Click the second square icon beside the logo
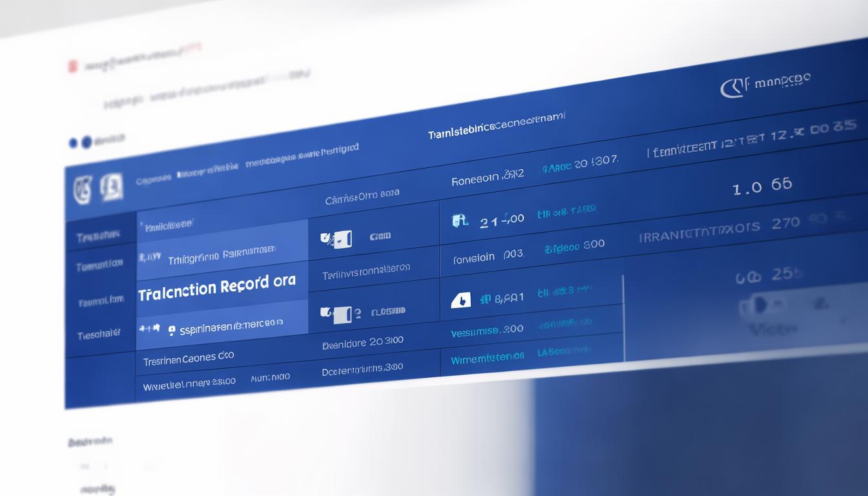Screen dimensions: 868x496 pos(112,188)
